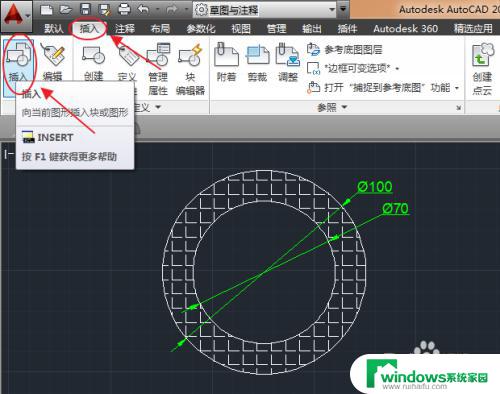Switch to the 默认 ribbon tab
Screen dimensions: 500x394
coord(53,29)
